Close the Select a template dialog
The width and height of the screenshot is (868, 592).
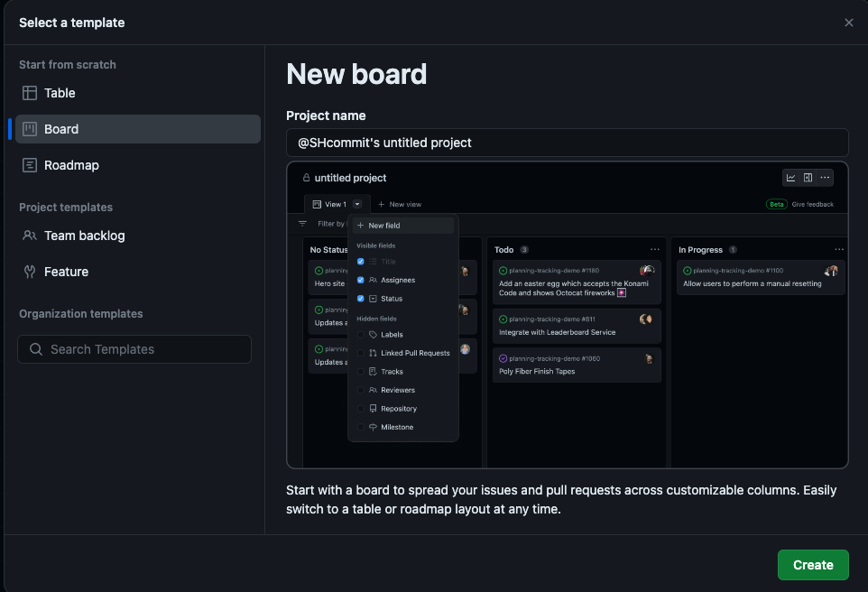click(849, 23)
